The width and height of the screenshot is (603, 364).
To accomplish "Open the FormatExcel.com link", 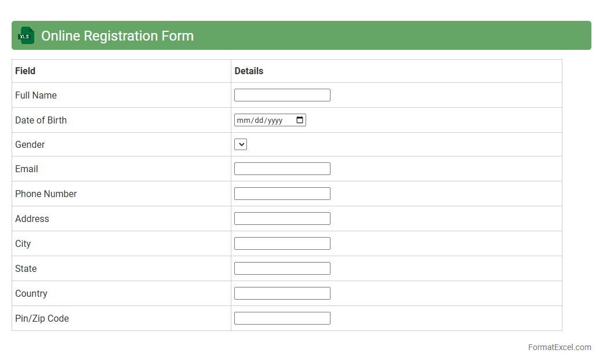I will [560, 347].
